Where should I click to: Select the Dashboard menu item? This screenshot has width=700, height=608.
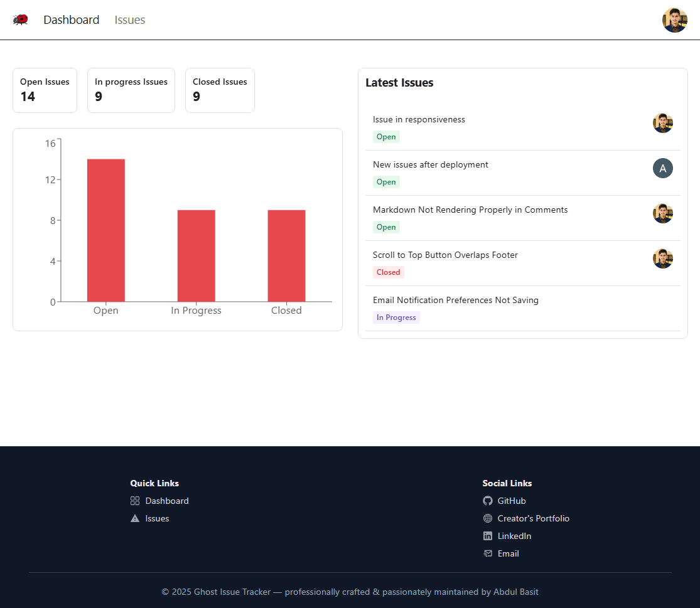[71, 19]
